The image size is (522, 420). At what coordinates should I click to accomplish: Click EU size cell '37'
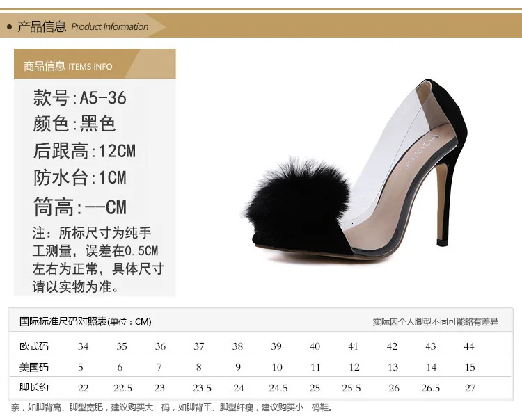click(199, 346)
